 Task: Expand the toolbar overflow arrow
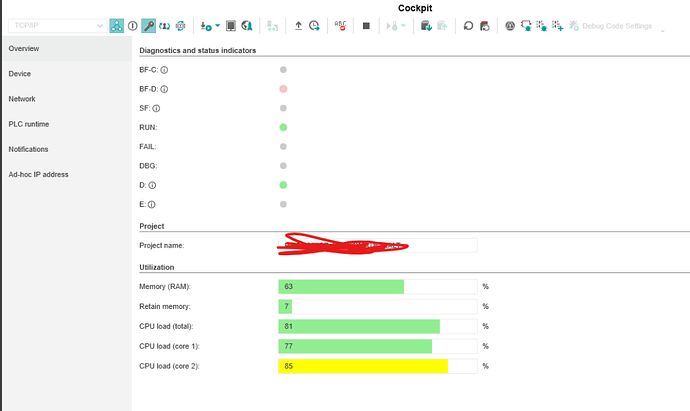point(663,31)
